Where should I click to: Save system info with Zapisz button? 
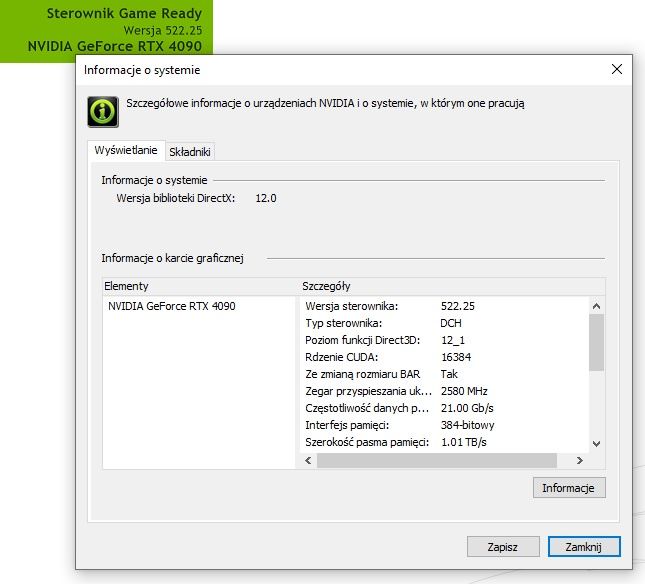pyautogui.click(x=503, y=547)
